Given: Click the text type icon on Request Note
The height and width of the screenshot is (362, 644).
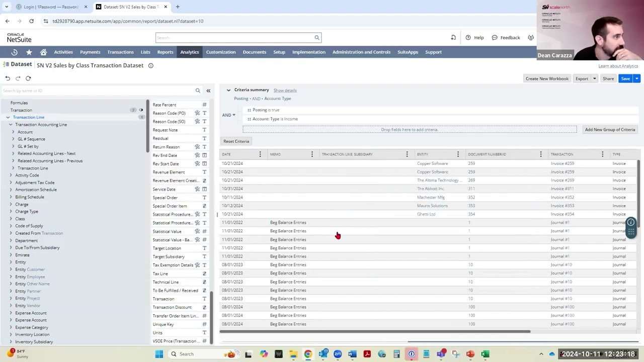Looking at the screenshot, I should click(x=204, y=130).
